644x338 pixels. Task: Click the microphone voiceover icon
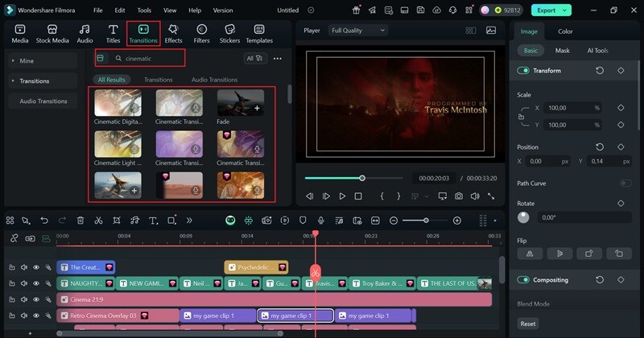click(320, 221)
